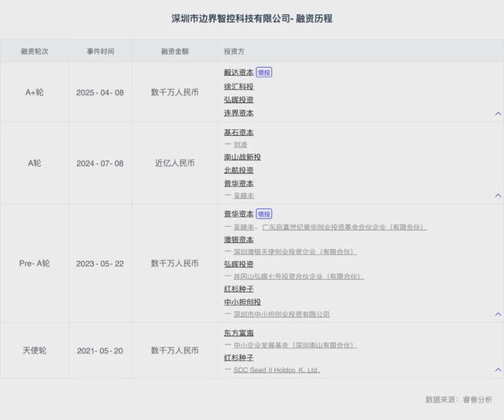Viewport: 504px width, 420px height.
Task: Select the date 2024-07-08
Action: pos(100,163)
